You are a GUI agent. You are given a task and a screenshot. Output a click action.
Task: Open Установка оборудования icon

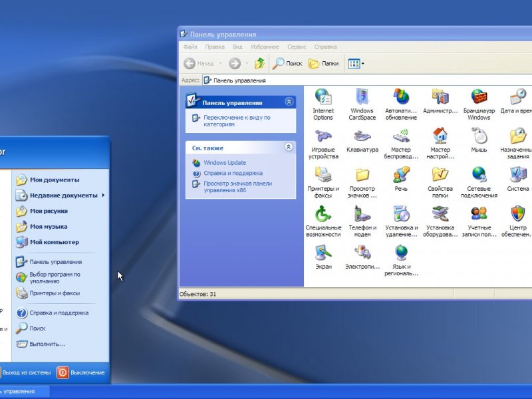[x=440, y=221]
